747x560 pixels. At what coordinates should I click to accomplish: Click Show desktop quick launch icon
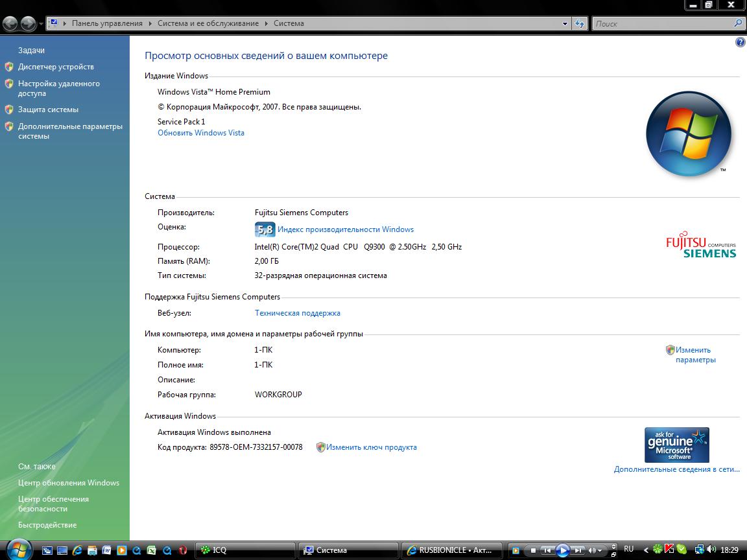pyautogui.click(x=62, y=550)
